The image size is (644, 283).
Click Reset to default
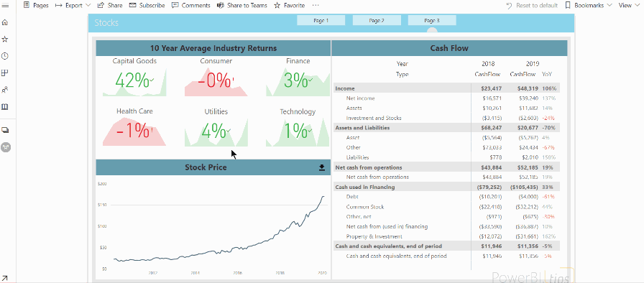coord(532,5)
